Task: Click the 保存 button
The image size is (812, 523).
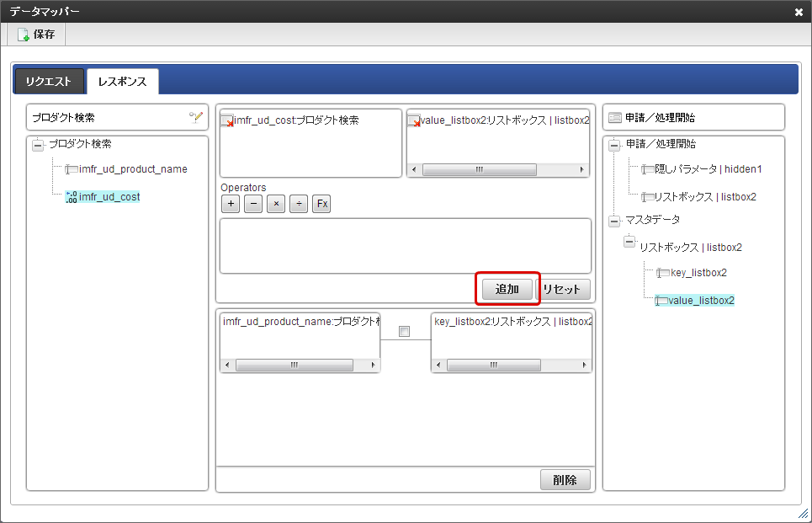Action: tap(36, 35)
